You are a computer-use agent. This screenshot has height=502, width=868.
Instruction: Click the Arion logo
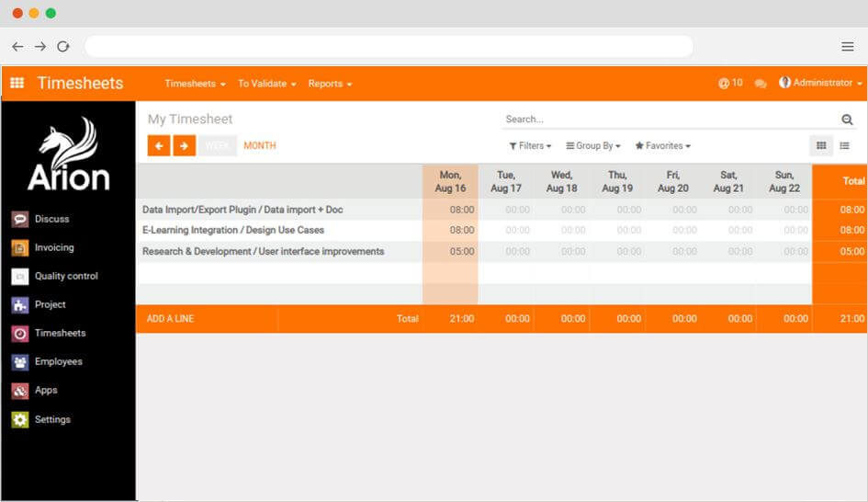69,154
